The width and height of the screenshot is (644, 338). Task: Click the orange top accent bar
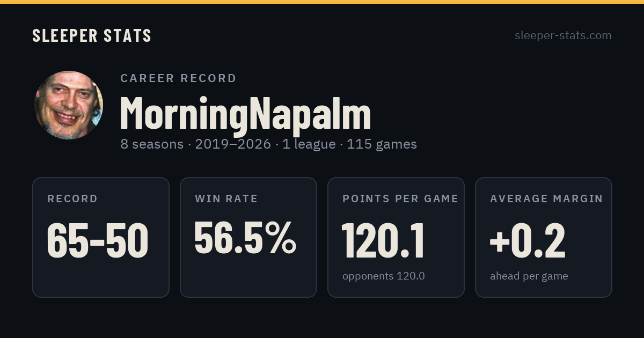click(x=322, y=2)
